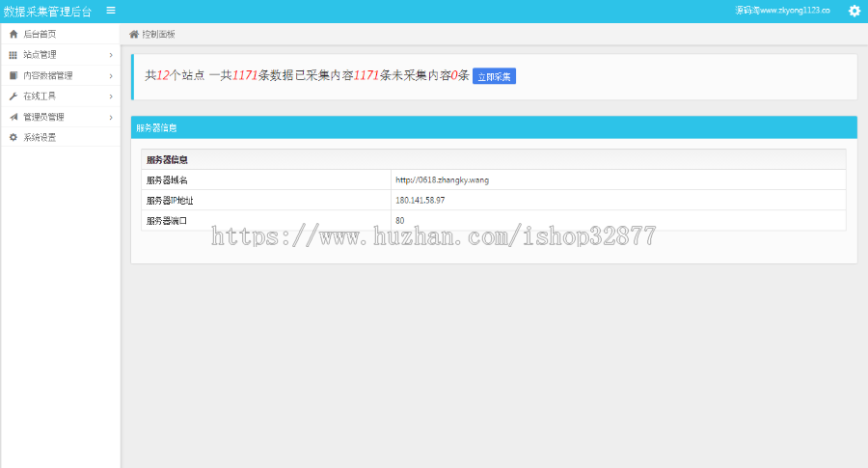Click the port value 80

[x=399, y=220]
